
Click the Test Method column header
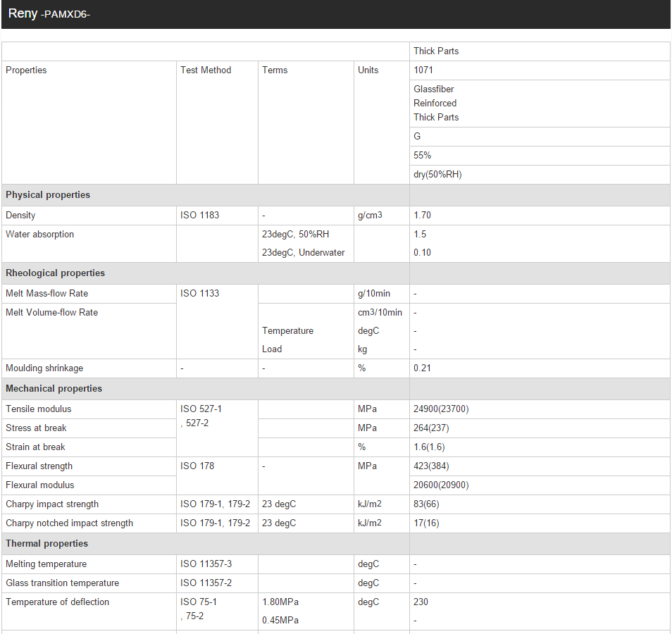[205, 70]
